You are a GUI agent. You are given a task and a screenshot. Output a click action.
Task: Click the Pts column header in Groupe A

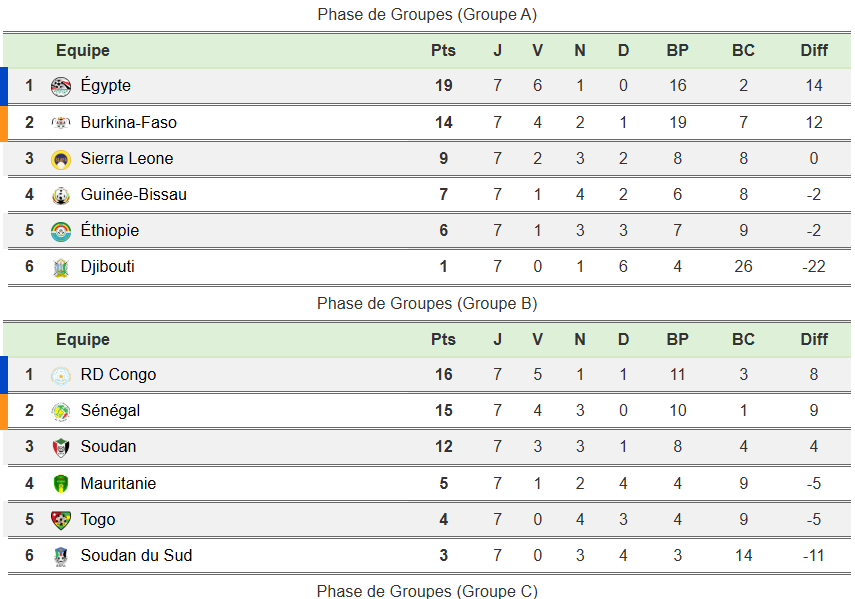[443, 51]
